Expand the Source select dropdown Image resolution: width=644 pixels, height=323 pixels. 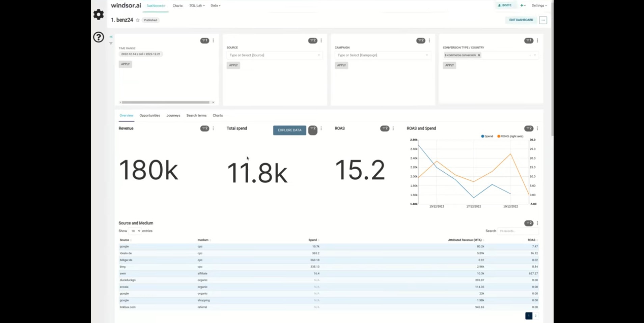(x=275, y=55)
